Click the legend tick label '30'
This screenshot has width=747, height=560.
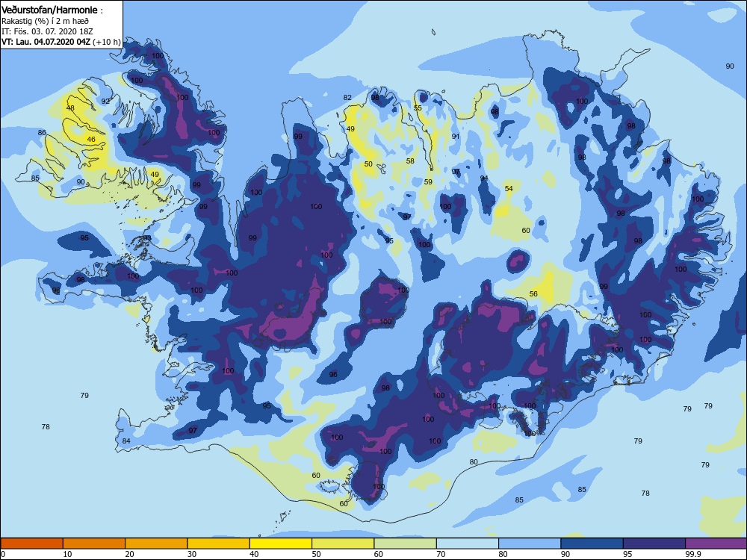click(x=192, y=554)
